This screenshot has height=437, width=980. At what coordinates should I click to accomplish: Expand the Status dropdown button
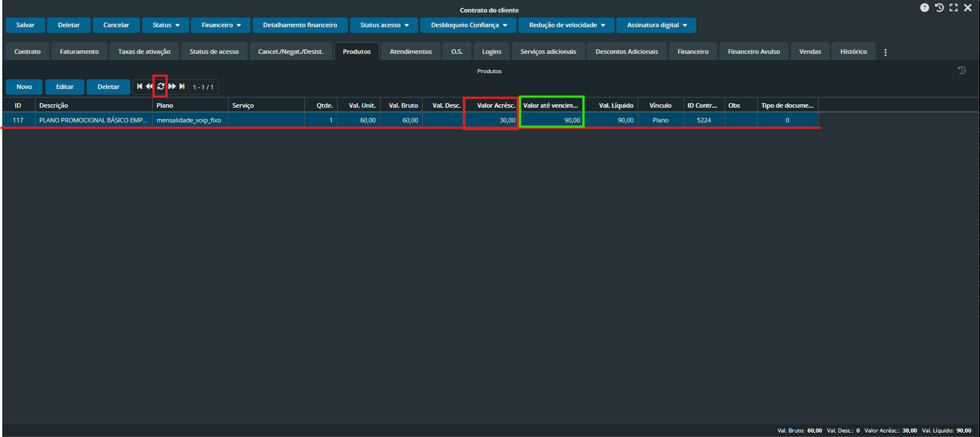pos(166,26)
